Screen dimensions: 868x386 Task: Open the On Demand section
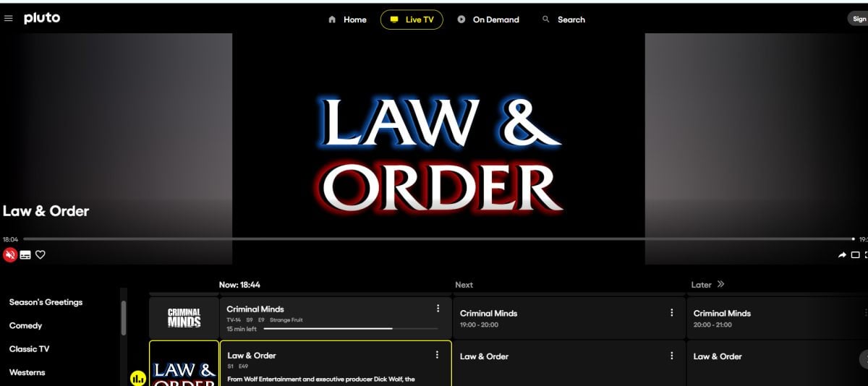click(x=488, y=20)
